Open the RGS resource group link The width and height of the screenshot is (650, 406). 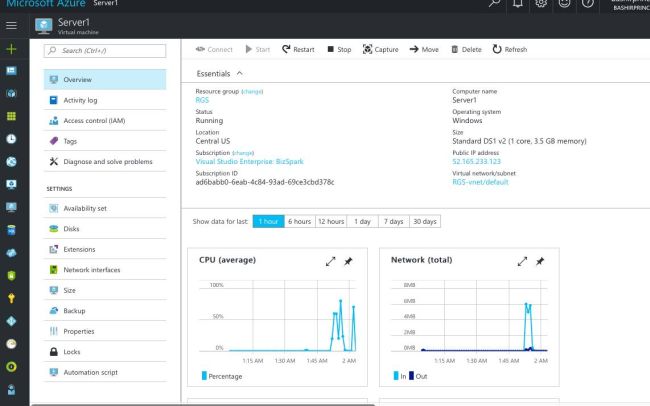(202, 100)
